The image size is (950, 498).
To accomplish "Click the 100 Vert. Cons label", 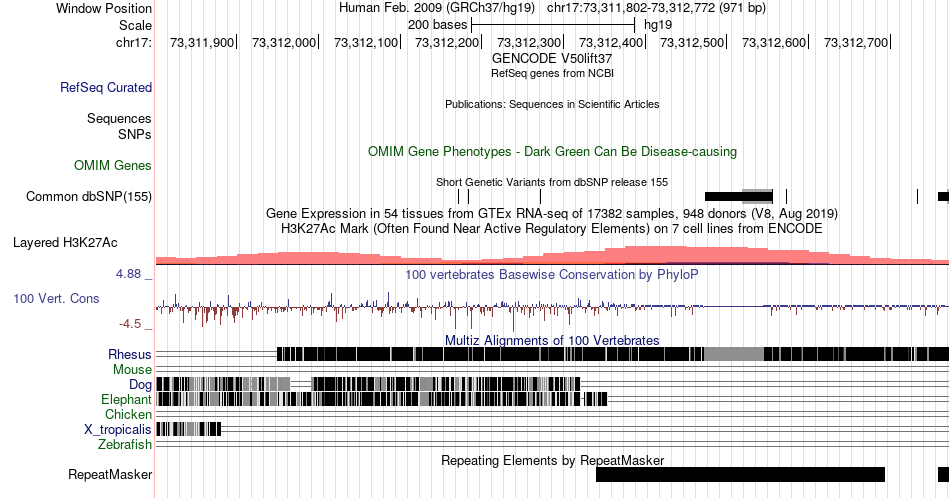I will coord(56,298).
